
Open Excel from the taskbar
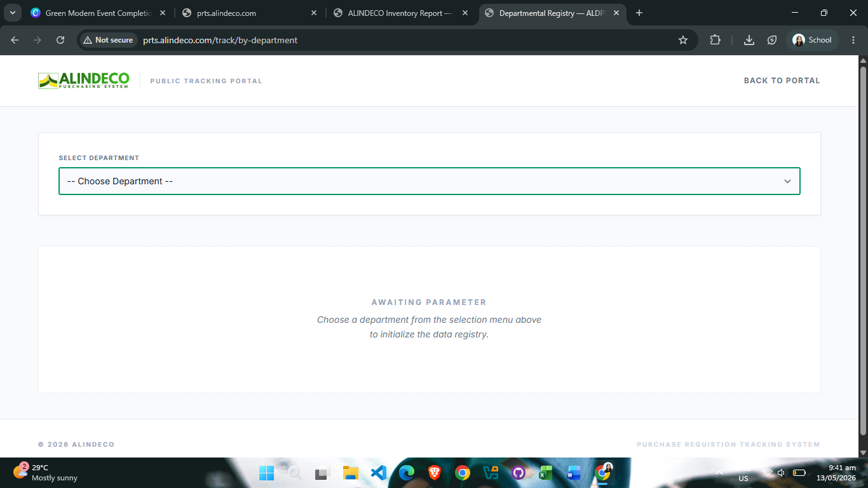(x=546, y=473)
